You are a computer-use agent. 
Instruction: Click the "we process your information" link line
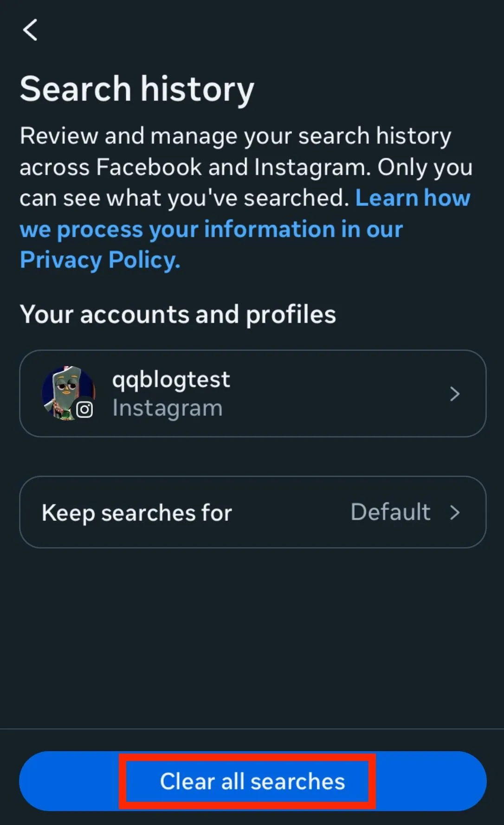(211, 229)
